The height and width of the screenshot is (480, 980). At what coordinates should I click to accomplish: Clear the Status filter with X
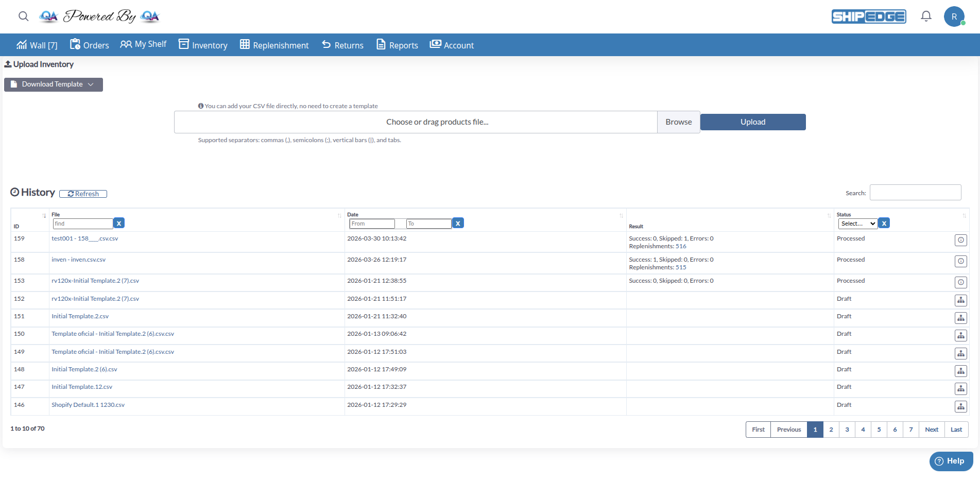tap(884, 223)
